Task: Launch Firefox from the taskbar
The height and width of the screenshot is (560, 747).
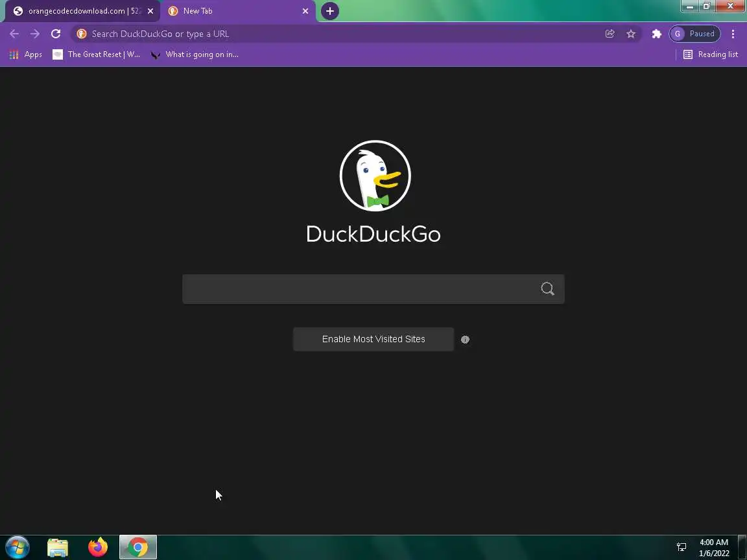Action: tap(98, 547)
